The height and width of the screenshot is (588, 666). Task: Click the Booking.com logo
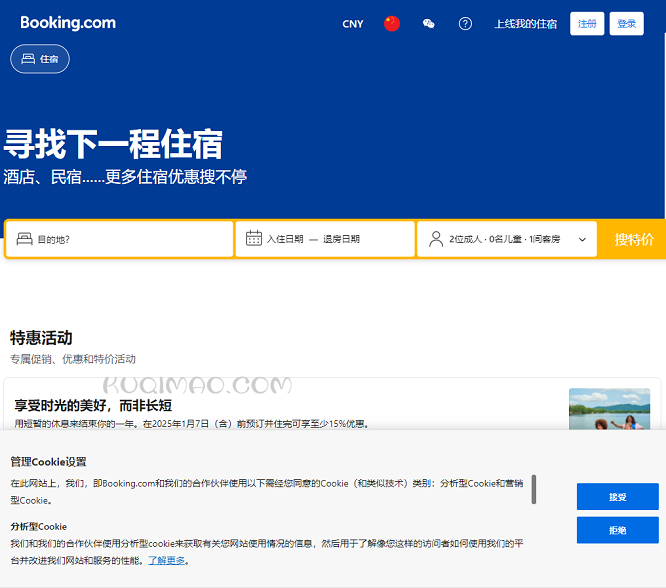click(x=68, y=23)
